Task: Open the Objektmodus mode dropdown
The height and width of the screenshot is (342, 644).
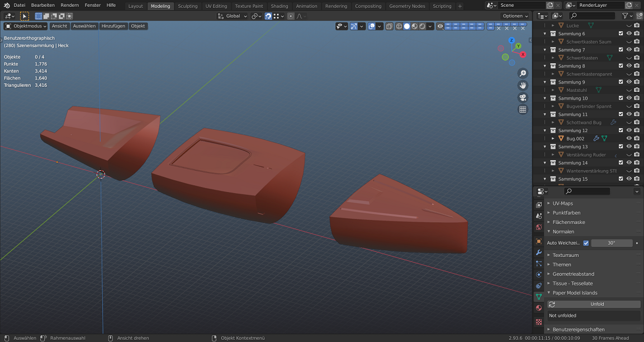Action: coord(26,26)
